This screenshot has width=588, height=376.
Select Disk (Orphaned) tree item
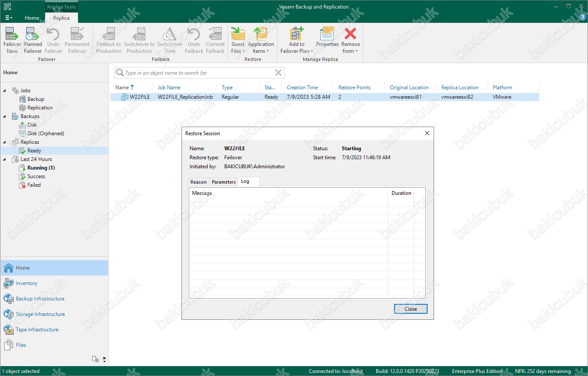click(x=45, y=133)
